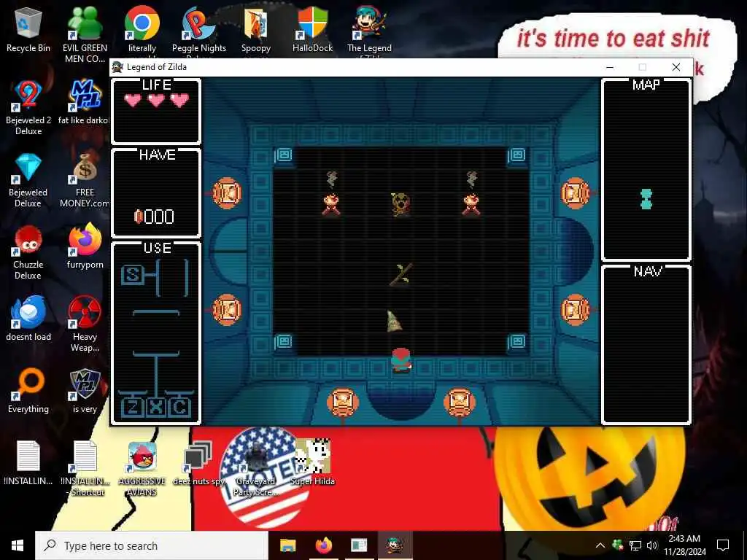Click the middle heart in LIFE panel

pos(156,100)
